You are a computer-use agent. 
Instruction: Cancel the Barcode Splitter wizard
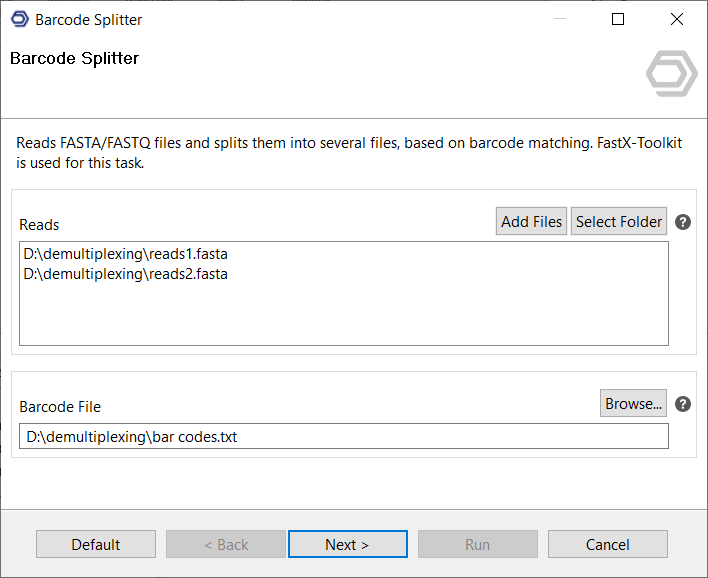click(608, 544)
